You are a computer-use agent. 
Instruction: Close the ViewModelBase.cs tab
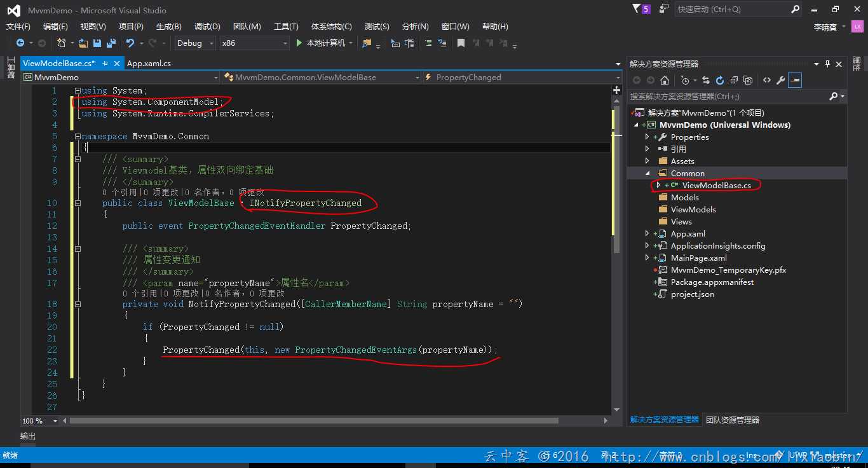(x=118, y=64)
